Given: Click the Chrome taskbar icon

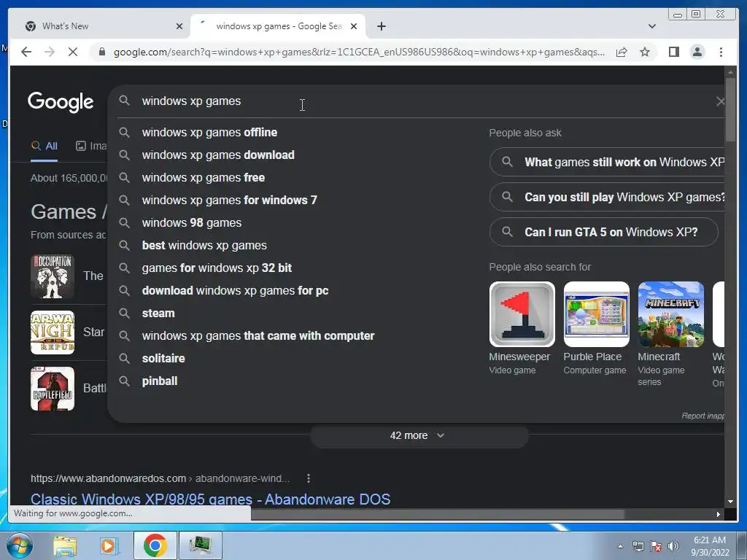Looking at the screenshot, I should [155, 545].
